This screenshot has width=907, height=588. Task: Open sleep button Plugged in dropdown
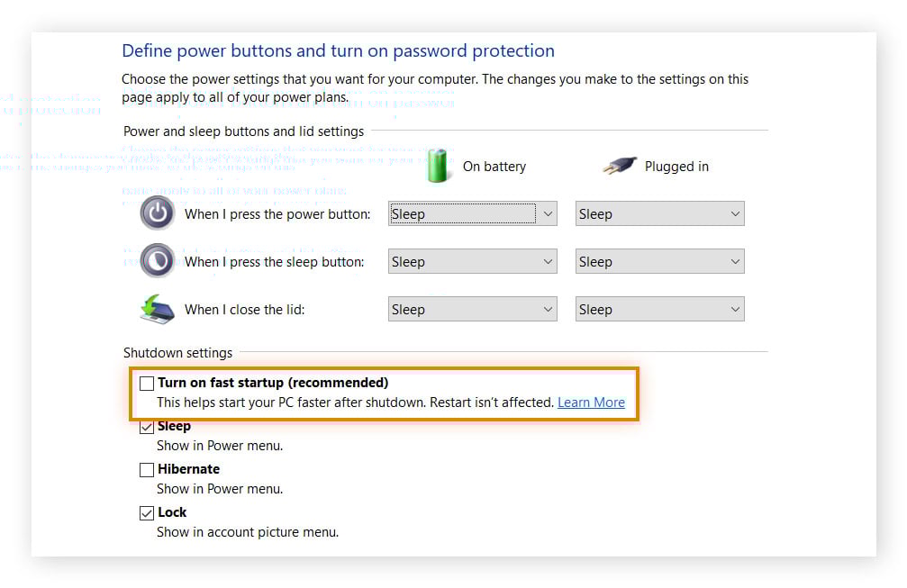point(659,262)
